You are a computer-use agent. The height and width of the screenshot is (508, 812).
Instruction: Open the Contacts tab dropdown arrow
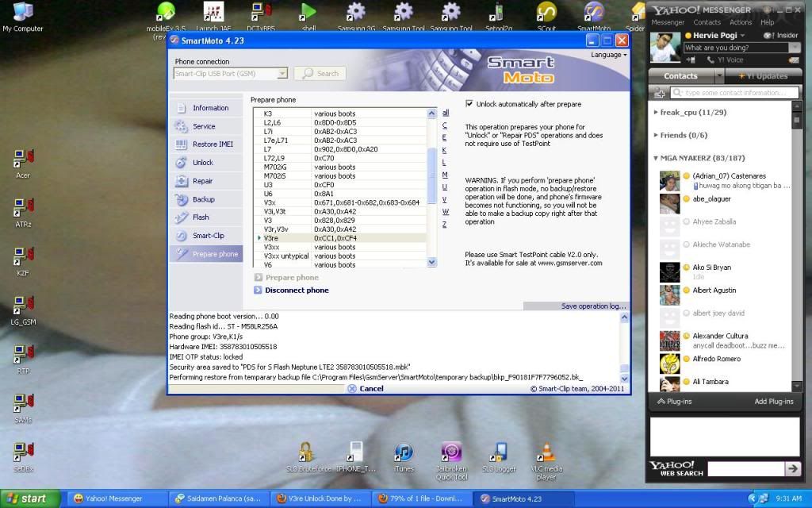click(718, 76)
